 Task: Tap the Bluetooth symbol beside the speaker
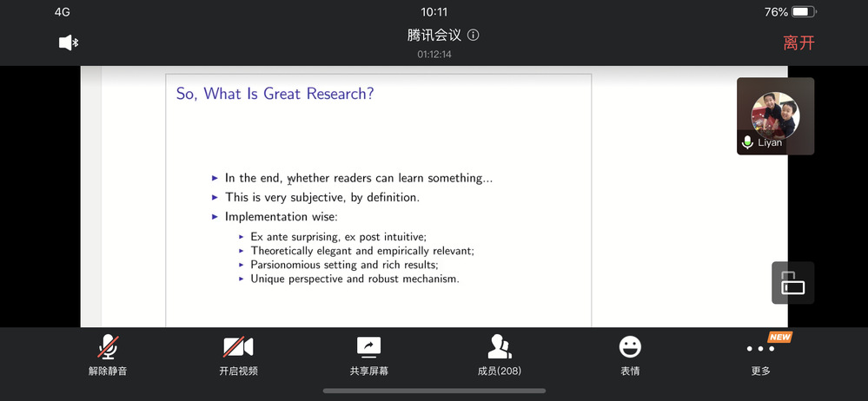click(x=76, y=43)
